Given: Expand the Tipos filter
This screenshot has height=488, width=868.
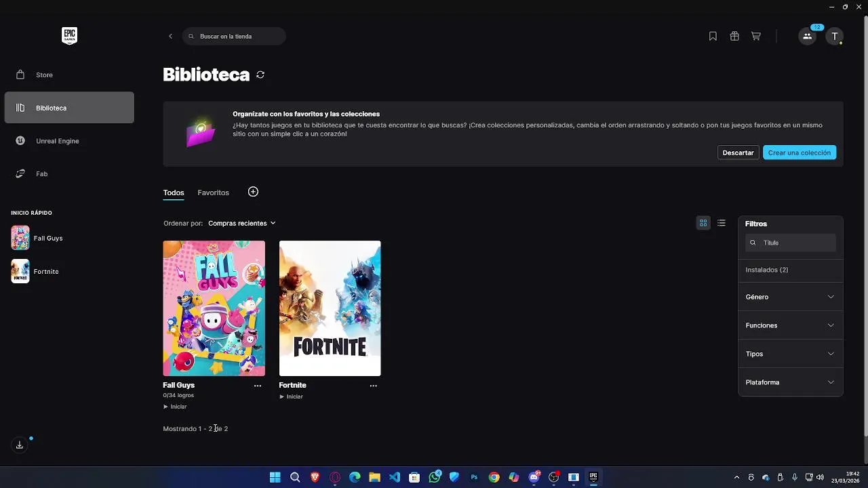Looking at the screenshot, I should 790,354.
